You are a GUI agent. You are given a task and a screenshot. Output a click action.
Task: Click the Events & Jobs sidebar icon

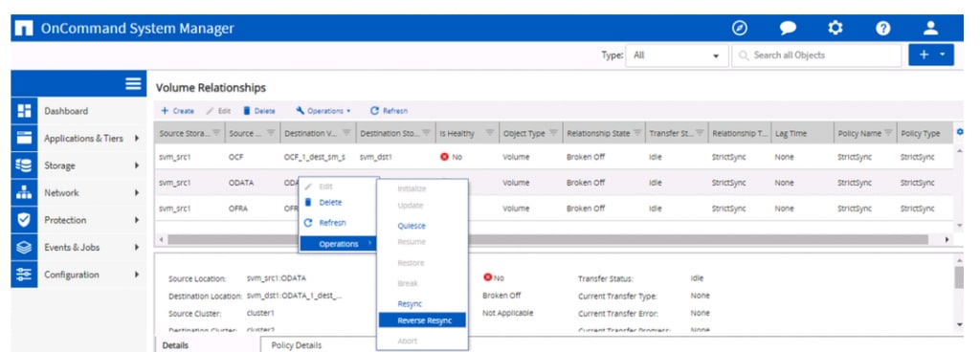(x=24, y=247)
